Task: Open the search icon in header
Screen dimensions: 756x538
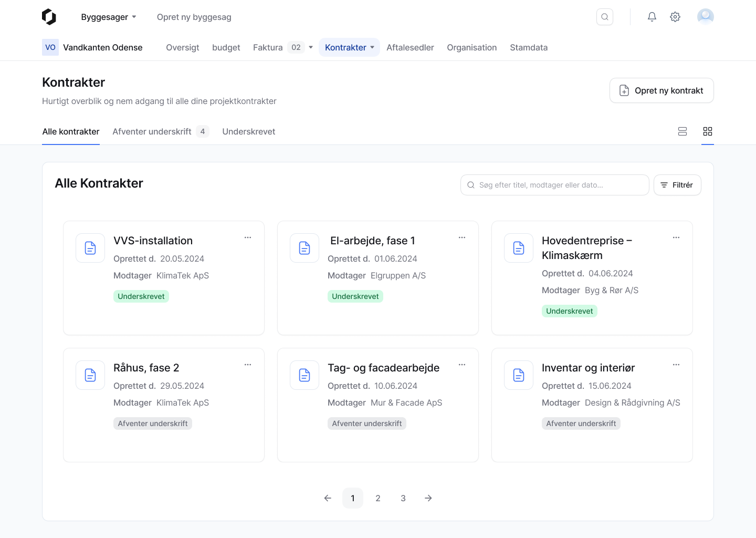Action: pyautogui.click(x=605, y=17)
